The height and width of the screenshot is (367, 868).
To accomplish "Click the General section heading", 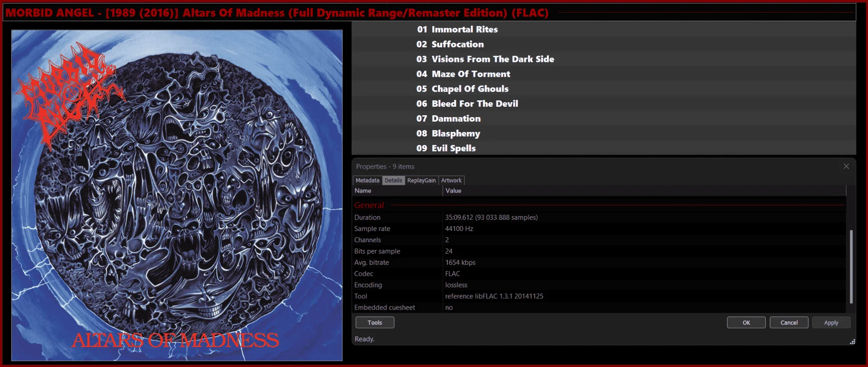I will pos(369,205).
